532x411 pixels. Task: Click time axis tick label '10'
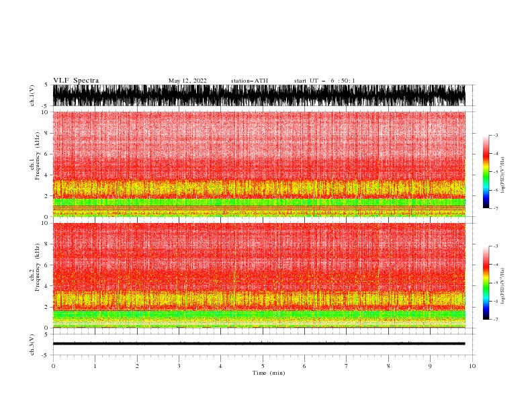(472, 366)
